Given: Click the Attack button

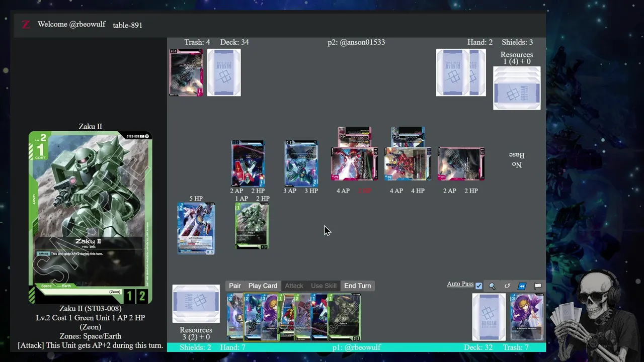Looking at the screenshot, I should click(294, 286).
